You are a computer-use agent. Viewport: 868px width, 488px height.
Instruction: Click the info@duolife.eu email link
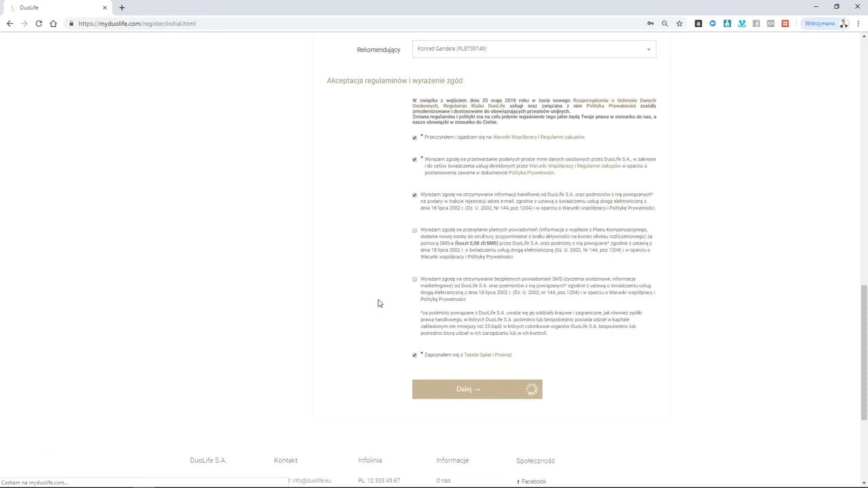click(x=311, y=481)
